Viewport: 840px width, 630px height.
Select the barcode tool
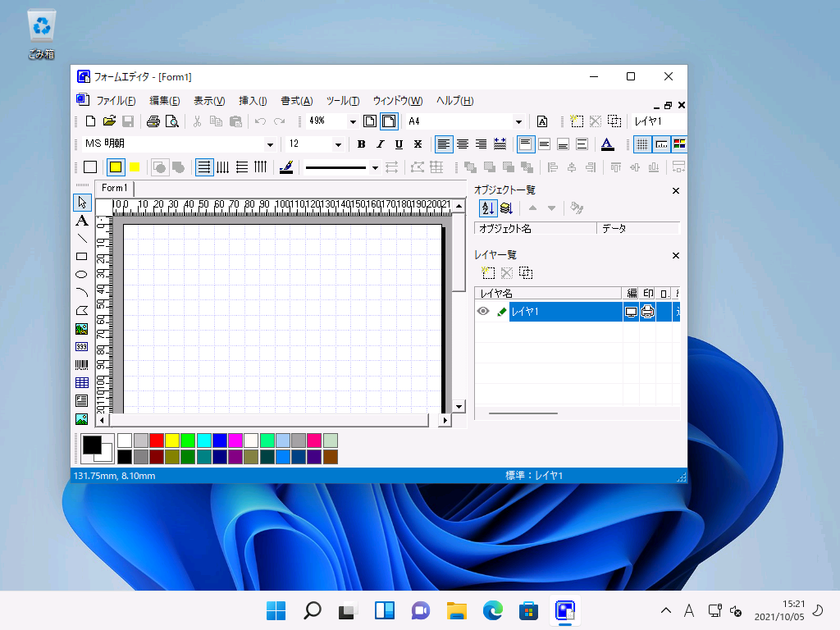pyautogui.click(x=82, y=365)
